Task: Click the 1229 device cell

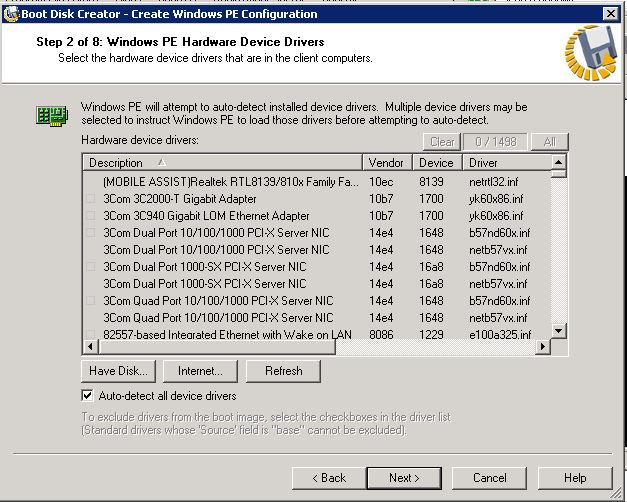Action: coord(431,334)
